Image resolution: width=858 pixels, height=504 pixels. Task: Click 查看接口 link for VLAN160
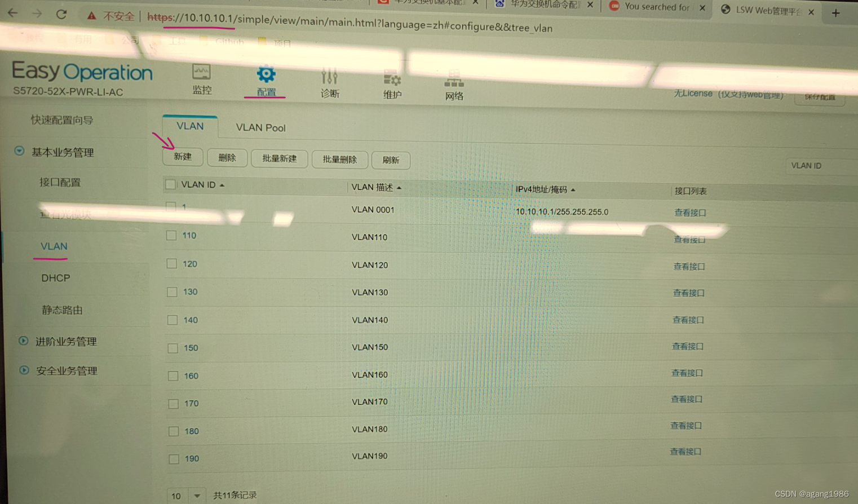(687, 373)
